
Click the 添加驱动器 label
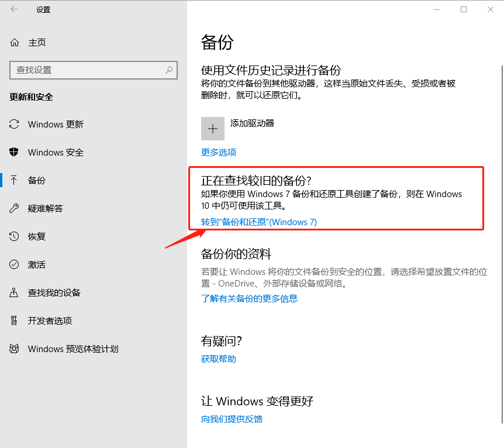click(252, 123)
